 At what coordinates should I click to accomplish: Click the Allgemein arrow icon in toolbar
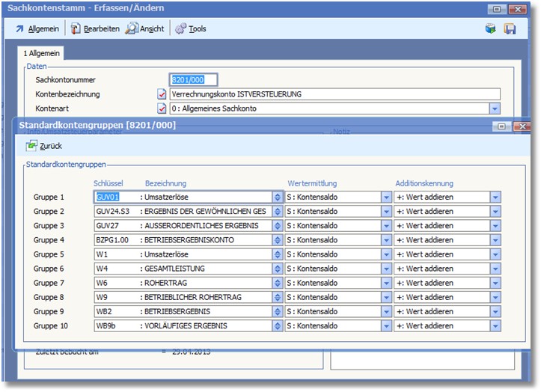pyautogui.click(x=19, y=28)
